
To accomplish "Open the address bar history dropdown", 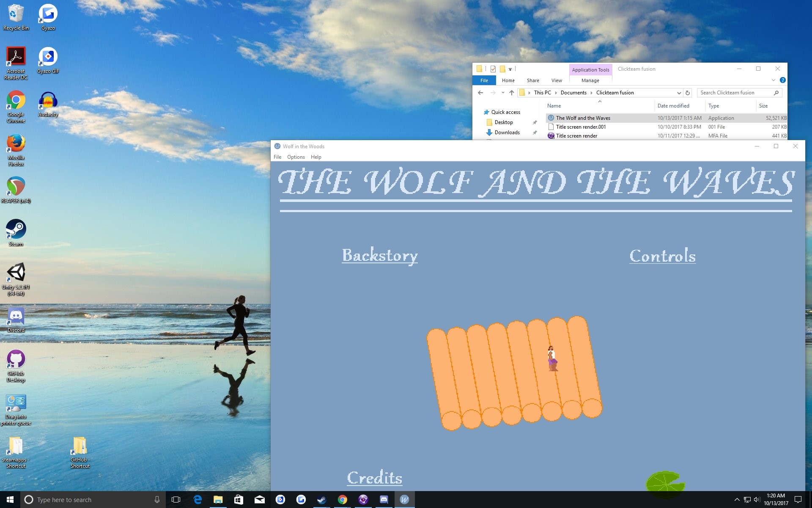I will point(679,93).
